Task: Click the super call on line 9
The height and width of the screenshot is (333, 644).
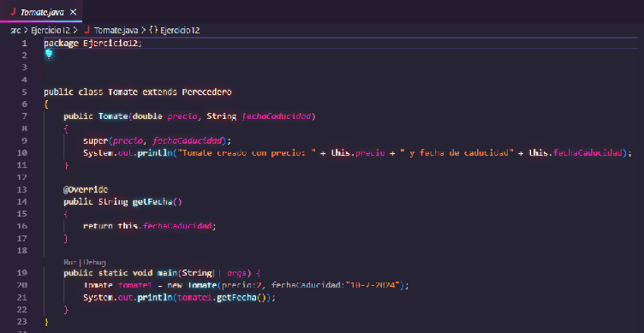Action: (96, 140)
